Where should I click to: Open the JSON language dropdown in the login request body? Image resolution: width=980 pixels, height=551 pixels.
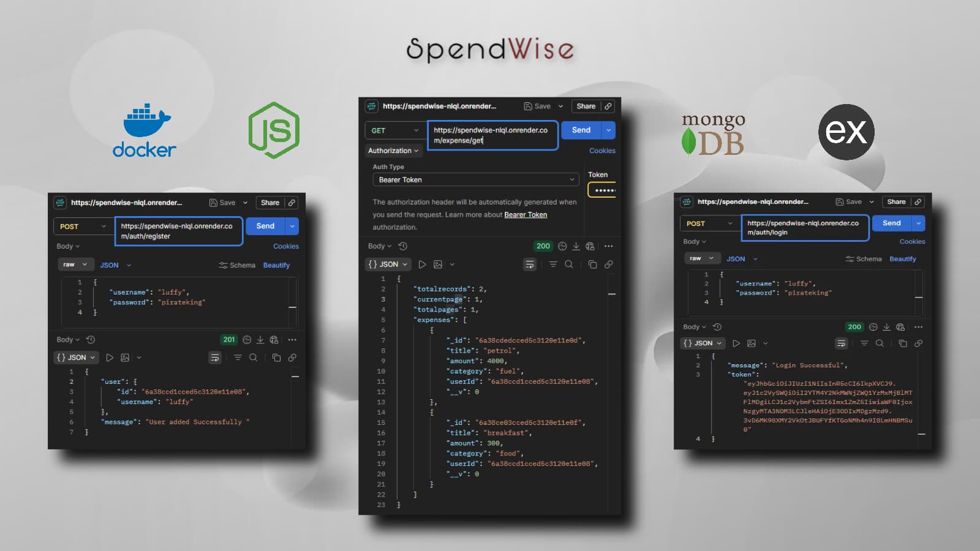742,259
